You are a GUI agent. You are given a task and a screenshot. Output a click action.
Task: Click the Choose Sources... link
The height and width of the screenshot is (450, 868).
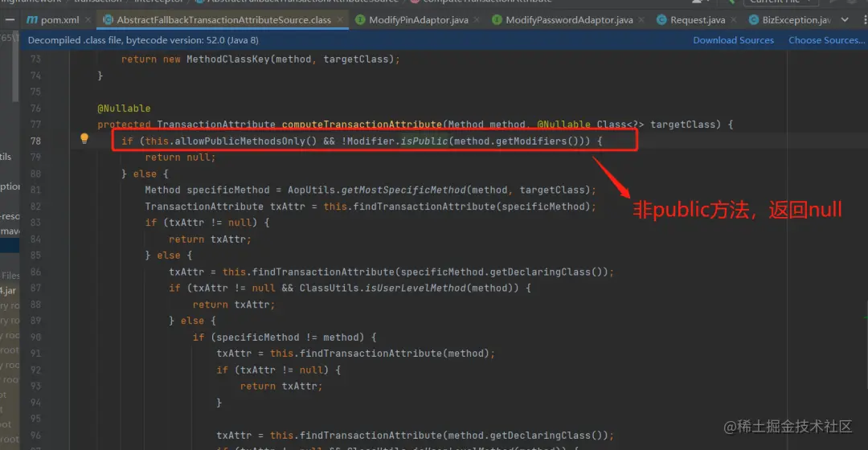[x=825, y=40]
